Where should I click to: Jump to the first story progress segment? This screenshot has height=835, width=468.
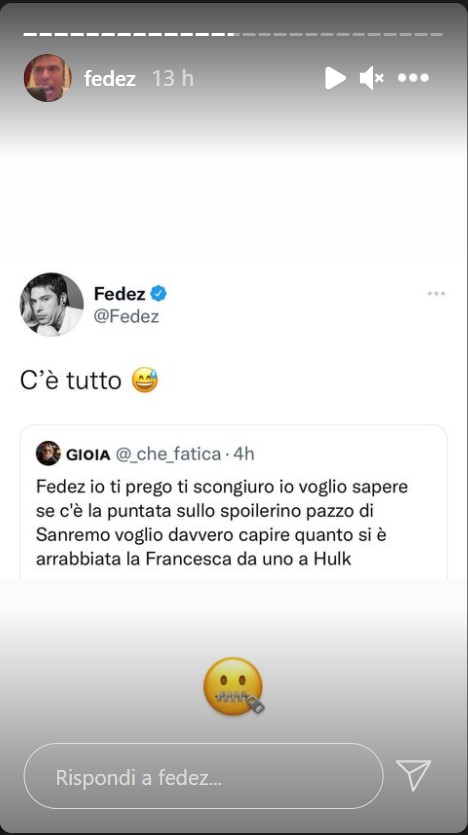(29, 34)
